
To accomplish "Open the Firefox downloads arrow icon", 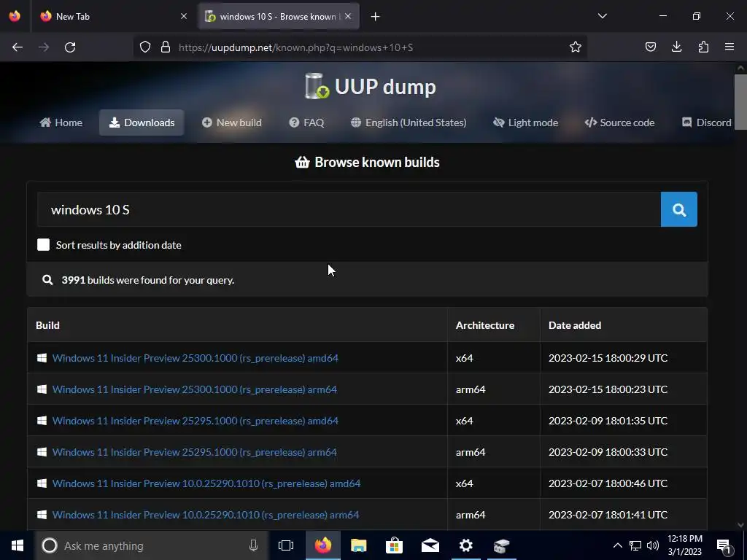I will pyautogui.click(x=676, y=47).
